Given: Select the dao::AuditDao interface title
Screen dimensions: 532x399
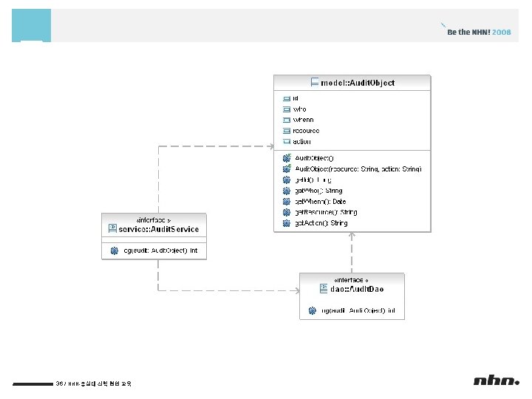Looking at the screenshot, I should [x=357, y=289].
